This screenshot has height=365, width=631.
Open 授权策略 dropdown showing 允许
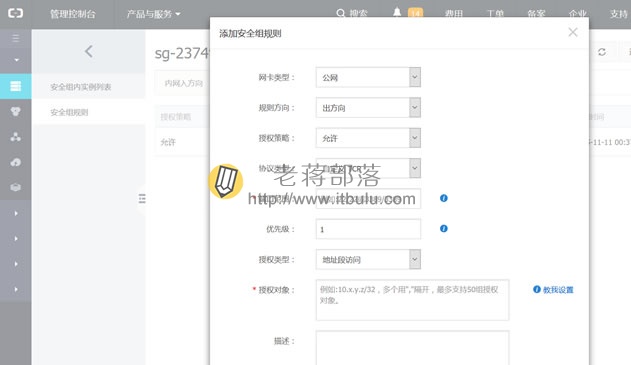point(368,138)
